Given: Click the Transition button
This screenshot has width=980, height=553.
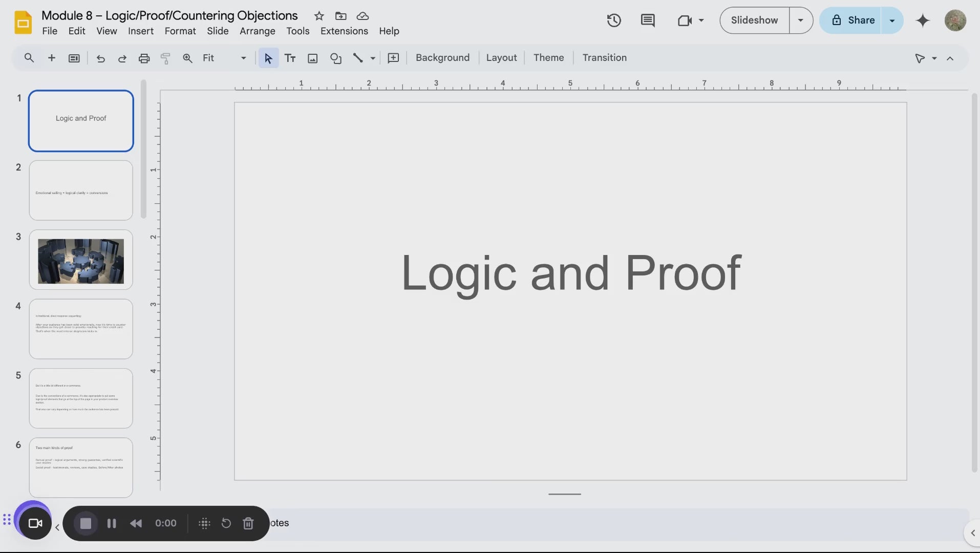Looking at the screenshot, I should click(x=604, y=58).
